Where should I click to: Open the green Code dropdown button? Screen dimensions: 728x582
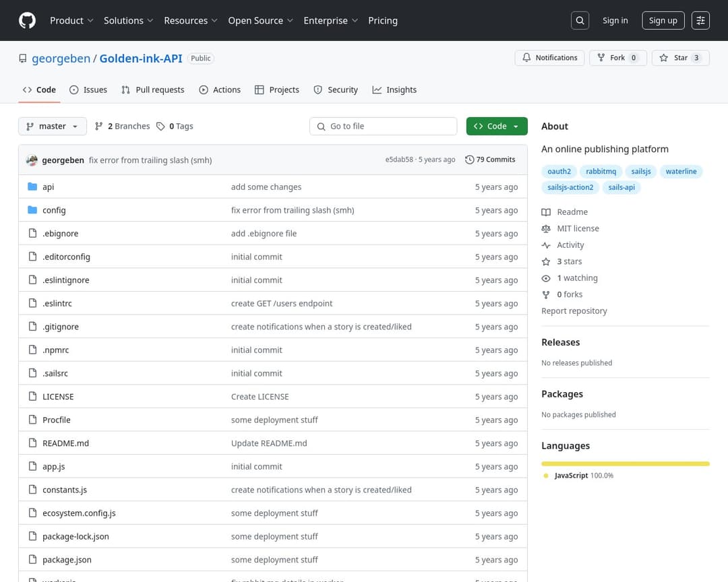[x=497, y=126]
